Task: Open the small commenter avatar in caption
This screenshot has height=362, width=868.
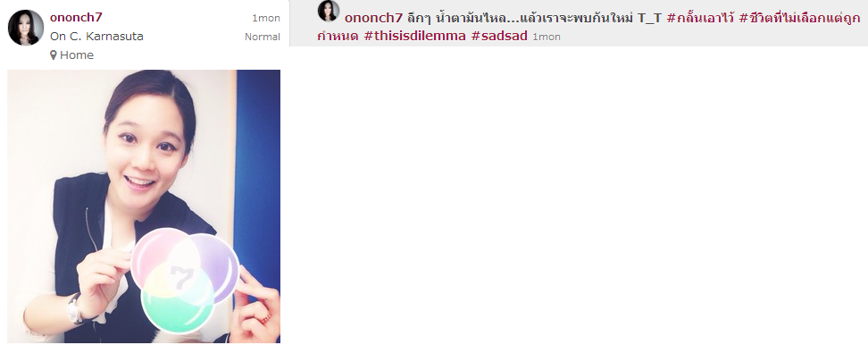Action: click(329, 11)
